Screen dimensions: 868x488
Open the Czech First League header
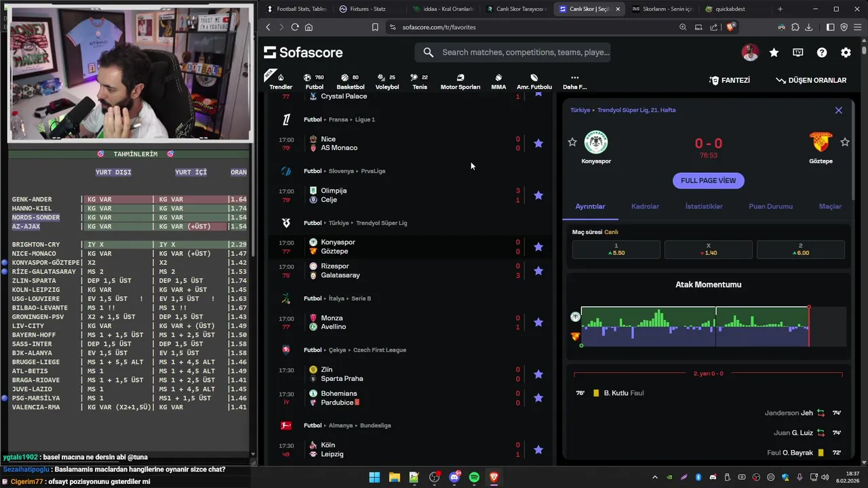pyautogui.click(x=378, y=350)
